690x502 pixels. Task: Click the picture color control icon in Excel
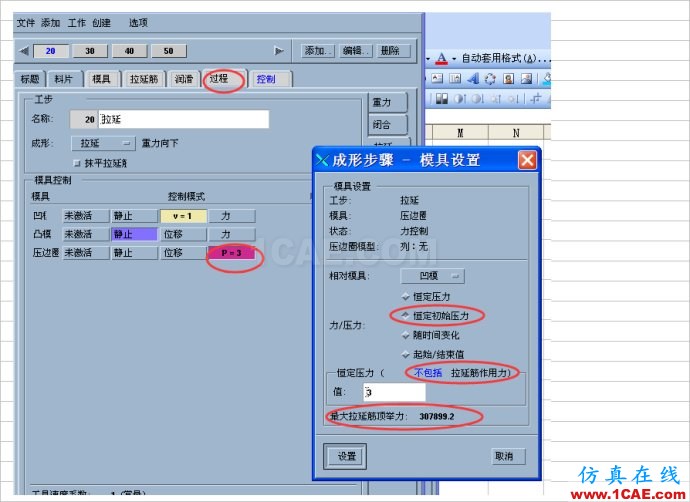pos(441,99)
